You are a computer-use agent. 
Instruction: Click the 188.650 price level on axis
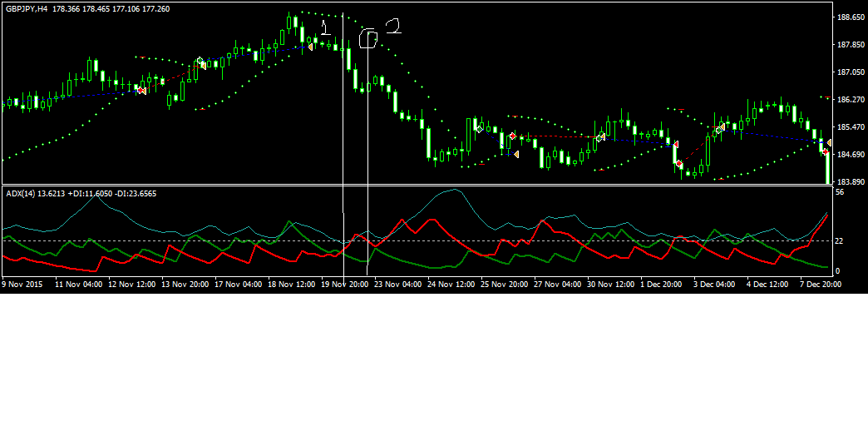pyautogui.click(x=851, y=17)
